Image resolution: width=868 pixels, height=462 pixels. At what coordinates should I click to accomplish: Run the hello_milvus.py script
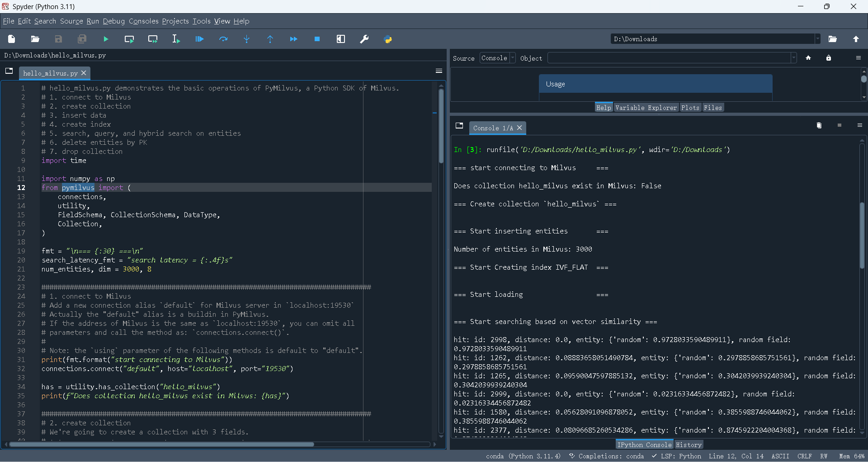(x=105, y=39)
